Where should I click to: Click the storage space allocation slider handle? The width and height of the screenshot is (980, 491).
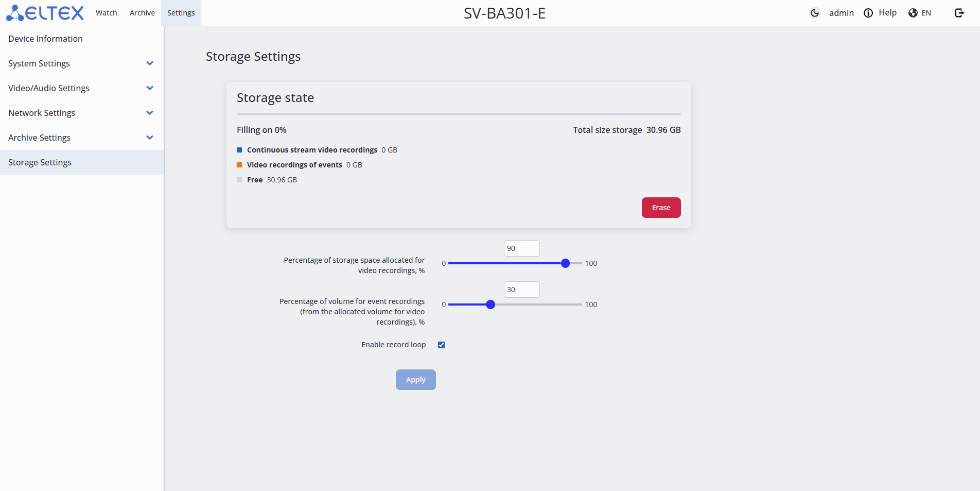tap(565, 263)
